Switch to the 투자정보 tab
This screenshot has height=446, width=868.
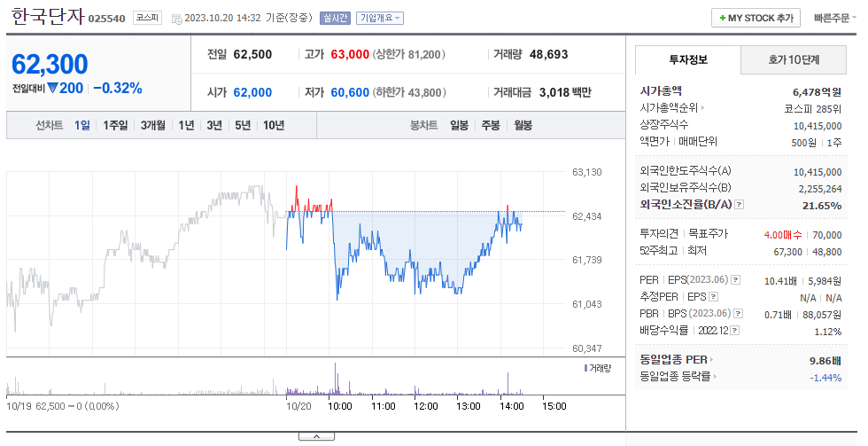[x=688, y=59]
